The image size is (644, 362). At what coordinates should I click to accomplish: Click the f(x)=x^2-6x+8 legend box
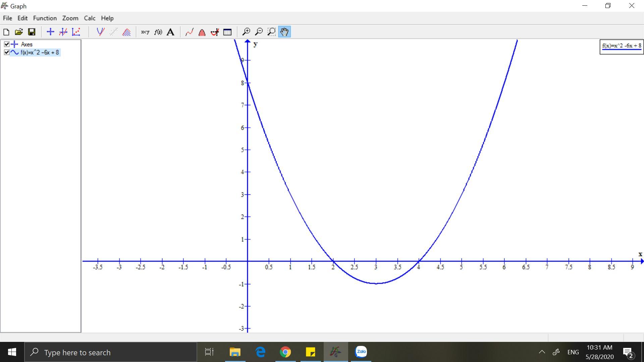(x=622, y=47)
